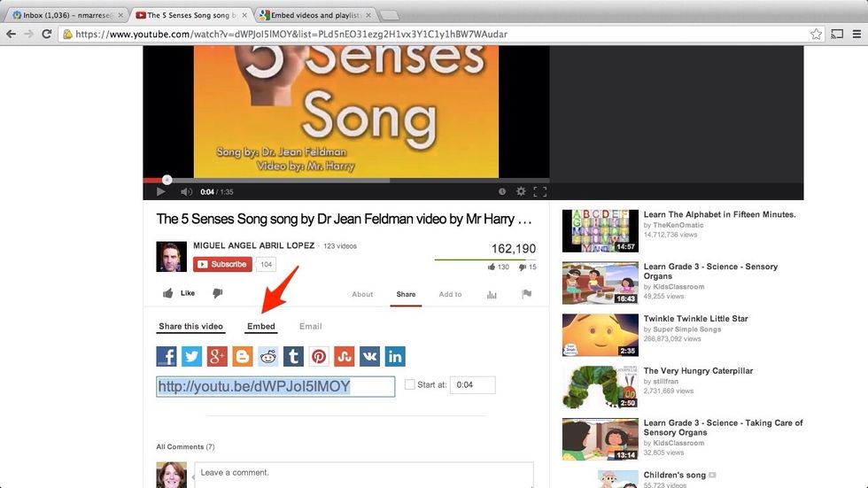Viewport: 868px width, 488px height.
Task: Open the Chrome hamburger menu
Action: click(856, 34)
